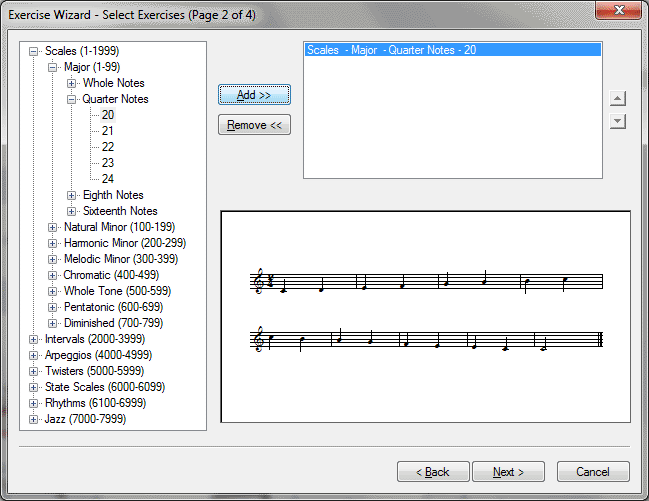Expand the Whole Notes node
The height and width of the screenshot is (501, 649).
(71, 84)
